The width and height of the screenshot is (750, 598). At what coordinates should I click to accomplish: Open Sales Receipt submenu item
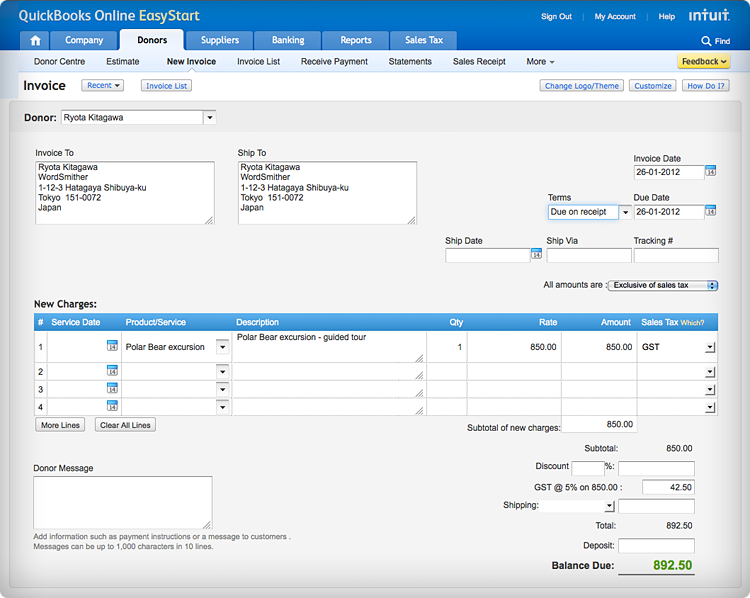[x=479, y=62]
